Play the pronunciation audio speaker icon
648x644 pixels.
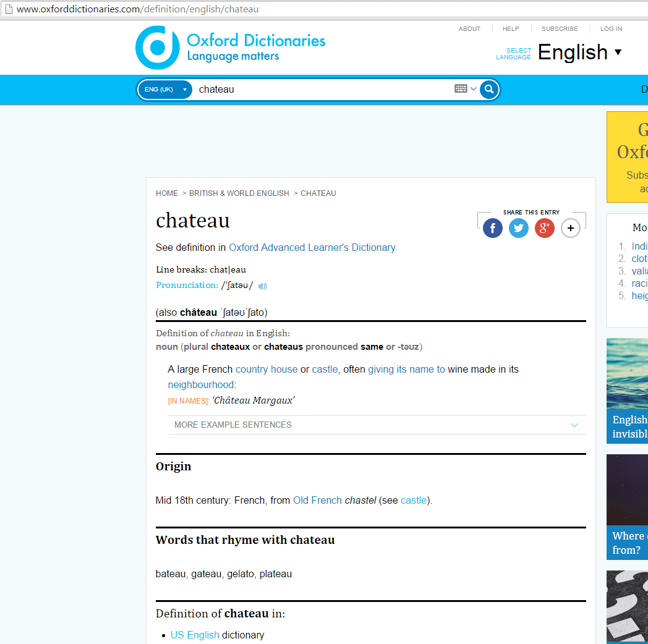click(262, 286)
